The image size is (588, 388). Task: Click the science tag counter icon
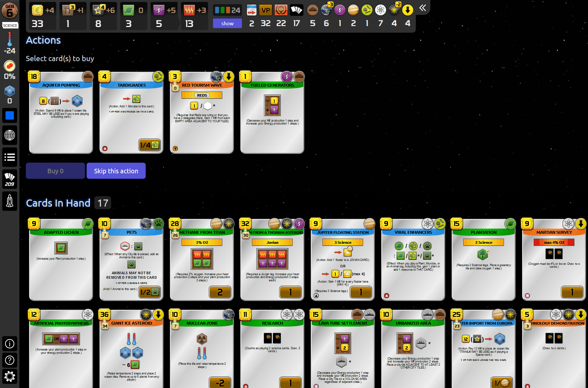pos(381,10)
